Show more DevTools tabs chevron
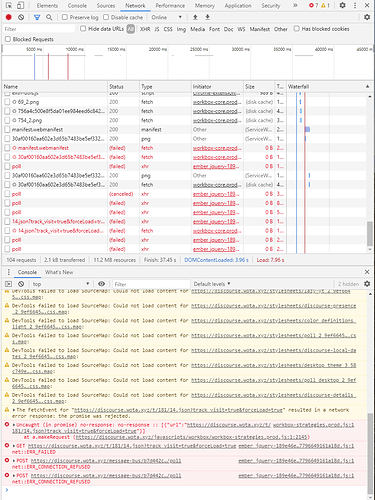Image resolution: width=375 pixels, height=500 pixels. point(295,5)
